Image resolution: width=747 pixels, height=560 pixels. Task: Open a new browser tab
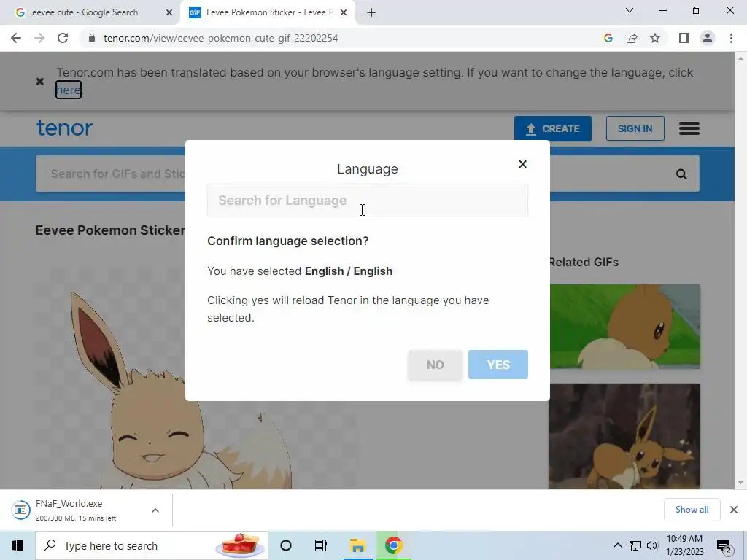[x=371, y=12]
